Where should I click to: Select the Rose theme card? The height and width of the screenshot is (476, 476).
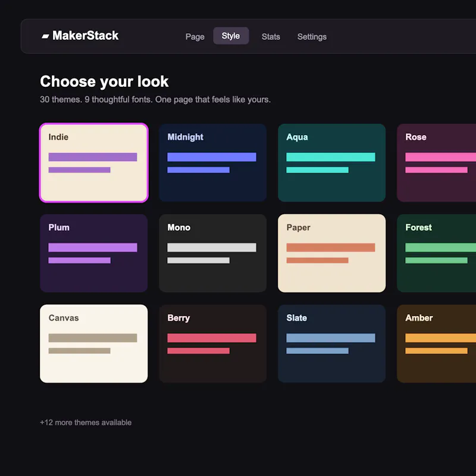(437, 162)
